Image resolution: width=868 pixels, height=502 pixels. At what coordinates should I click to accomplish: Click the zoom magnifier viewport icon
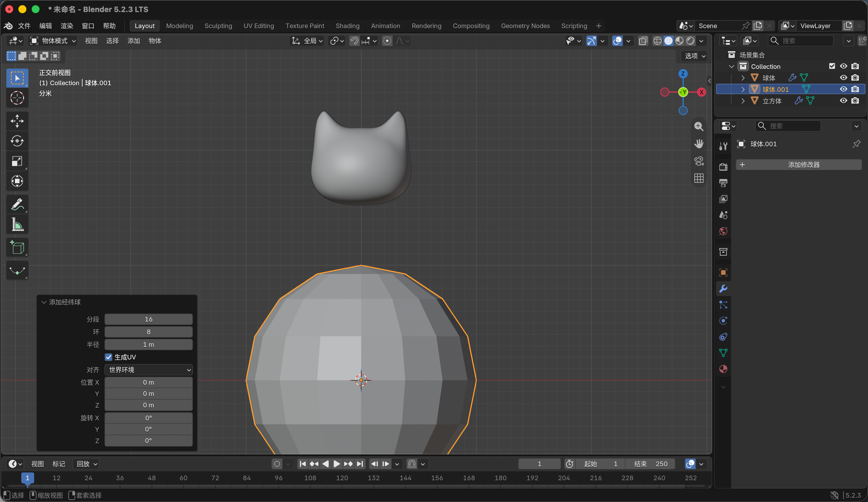coord(699,127)
